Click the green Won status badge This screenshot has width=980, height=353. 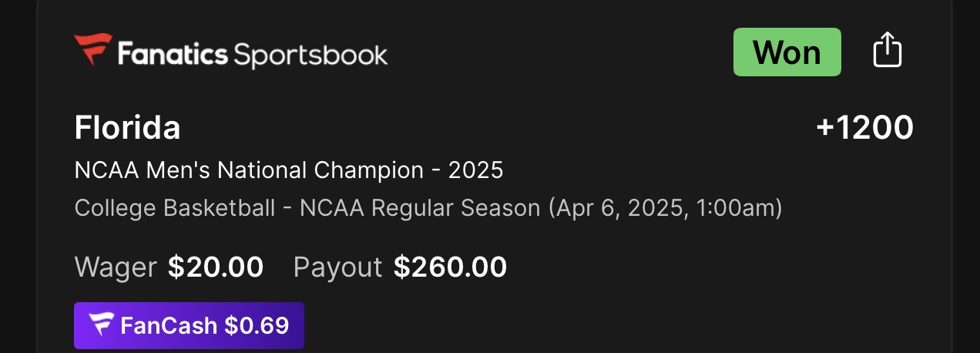[787, 52]
